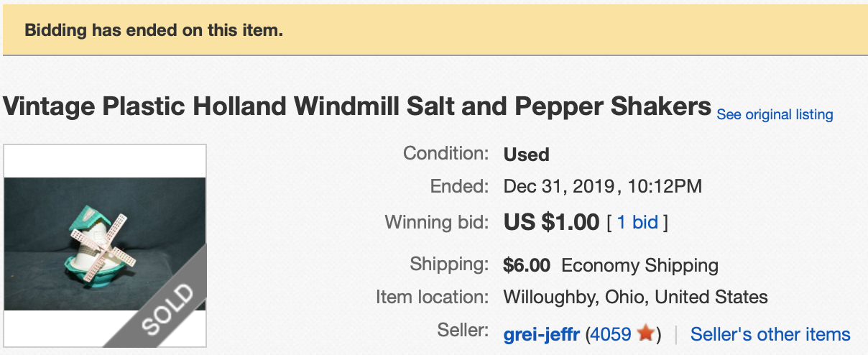Select the "Dec 31, 2019" end date
The height and width of the screenshot is (355, 868).
point(560,188)
